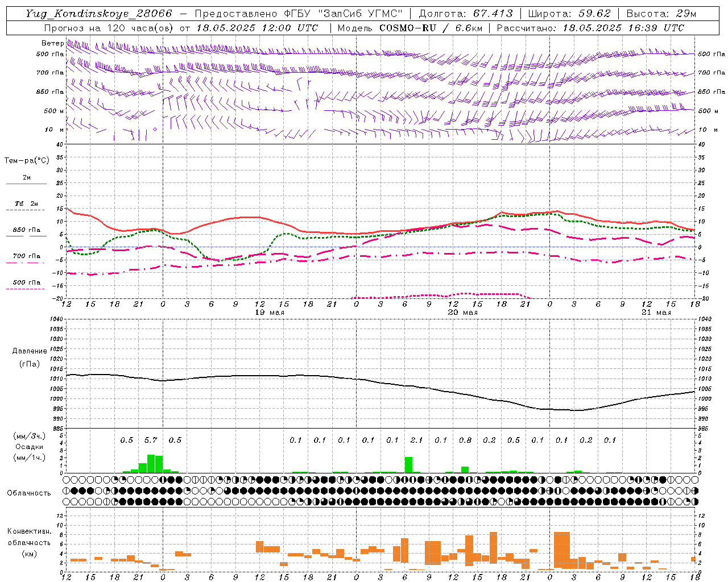Click the station title Yug_Kondinskoye_28066
Image resolution: width=728 pixels, height=582 pixels.
point(98,14)
